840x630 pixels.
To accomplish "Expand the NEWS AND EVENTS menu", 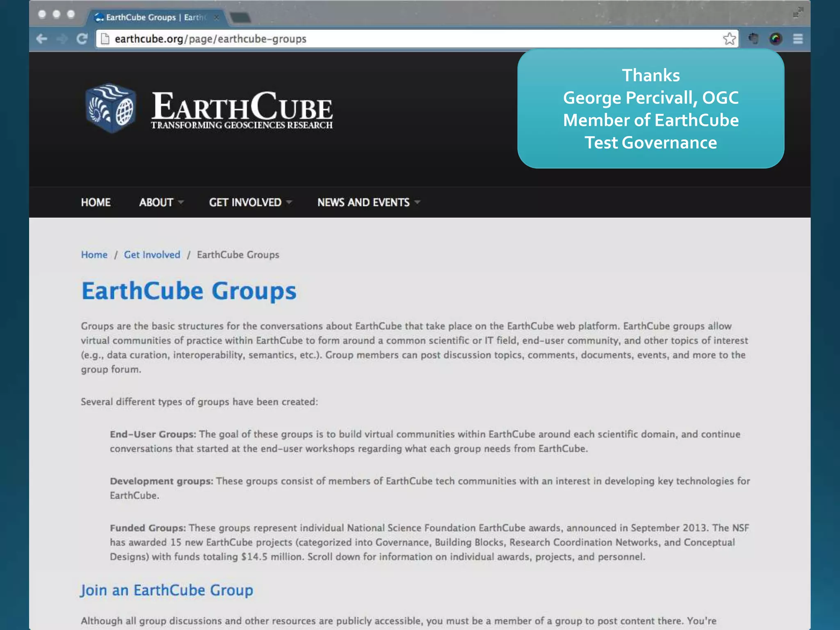I will click(369, 202).
